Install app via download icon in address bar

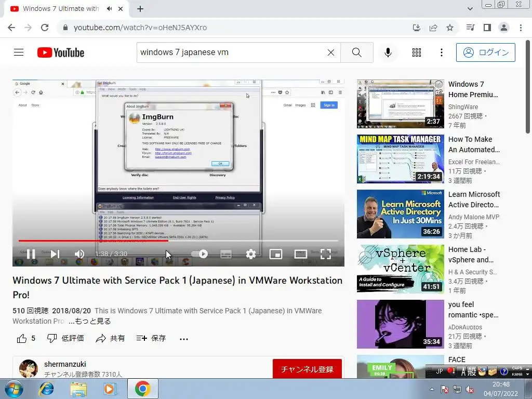click(417, 28)
